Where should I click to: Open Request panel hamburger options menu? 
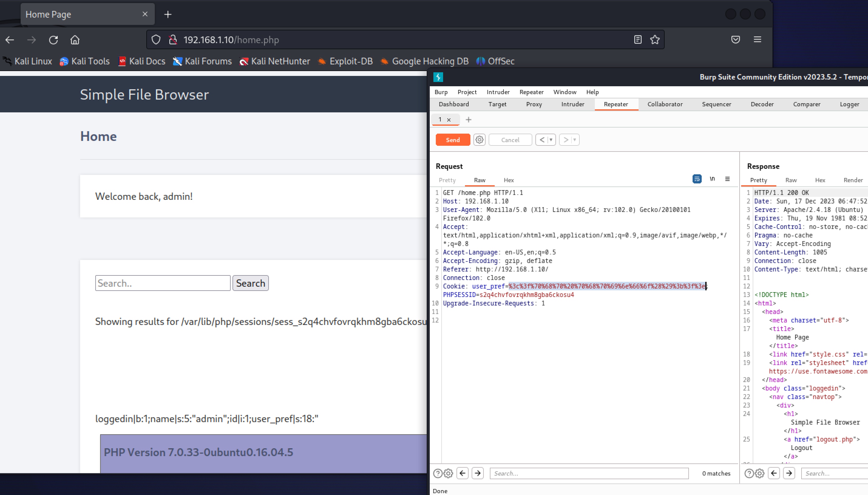[727, 179]
